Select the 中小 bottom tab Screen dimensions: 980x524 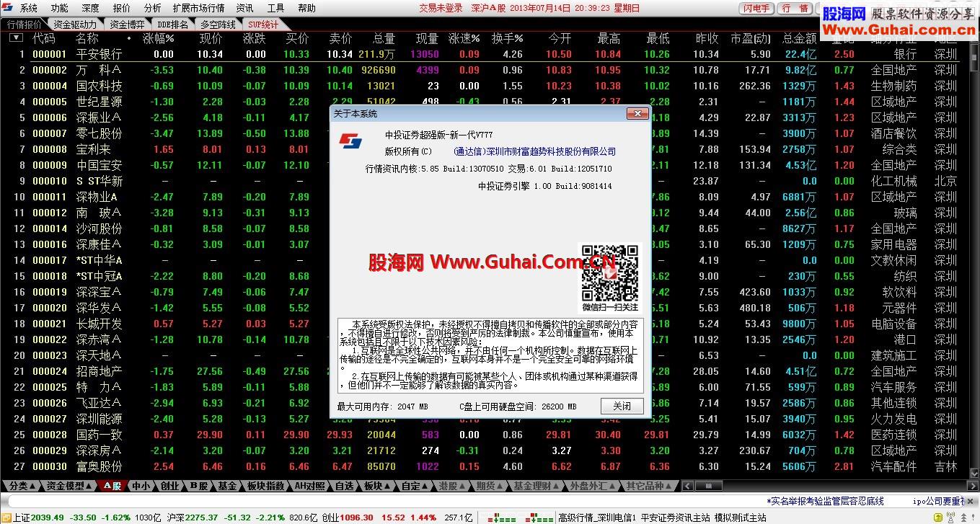point(141,487)
